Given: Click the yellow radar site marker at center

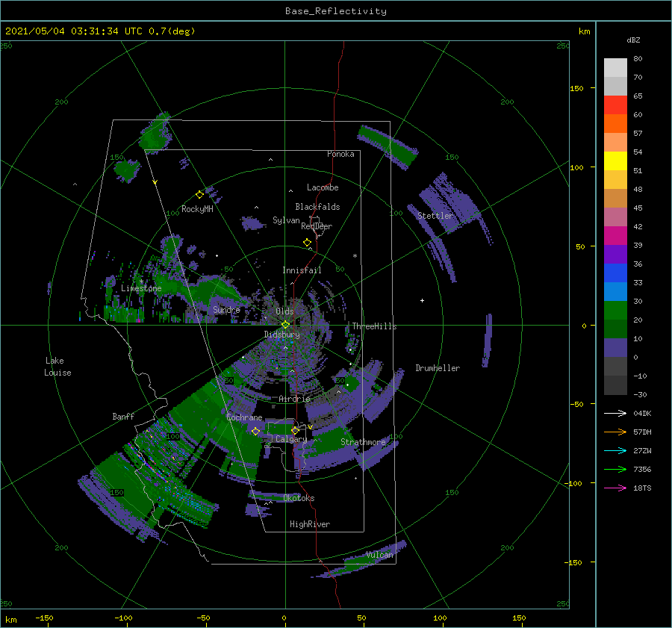Looking at the screenshot, I should [x=285, y=325].
